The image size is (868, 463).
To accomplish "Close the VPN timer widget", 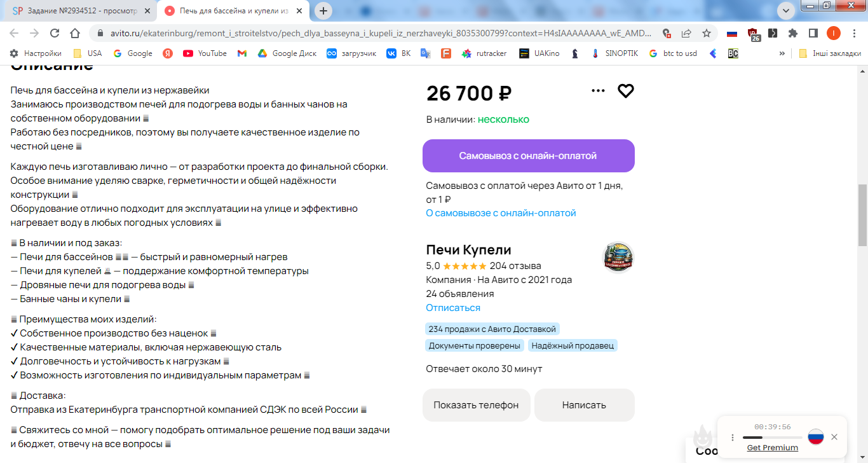I will [x=834, y=437].
